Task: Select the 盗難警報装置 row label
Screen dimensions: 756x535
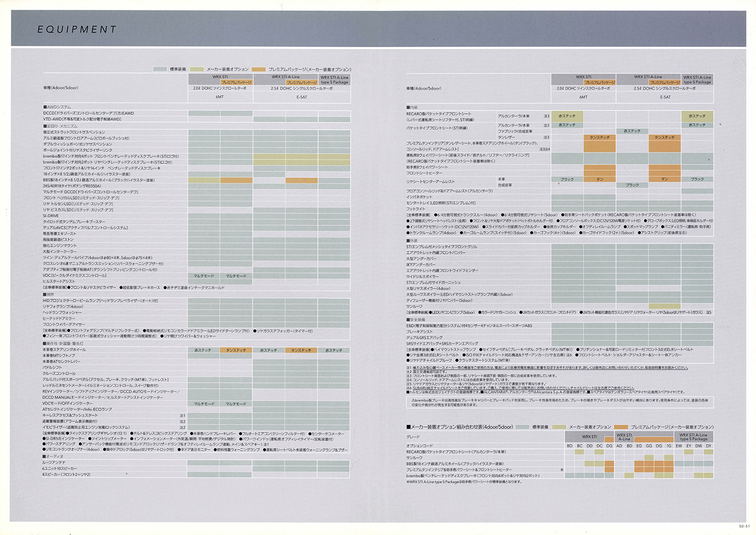Action: tap(69, 421)
